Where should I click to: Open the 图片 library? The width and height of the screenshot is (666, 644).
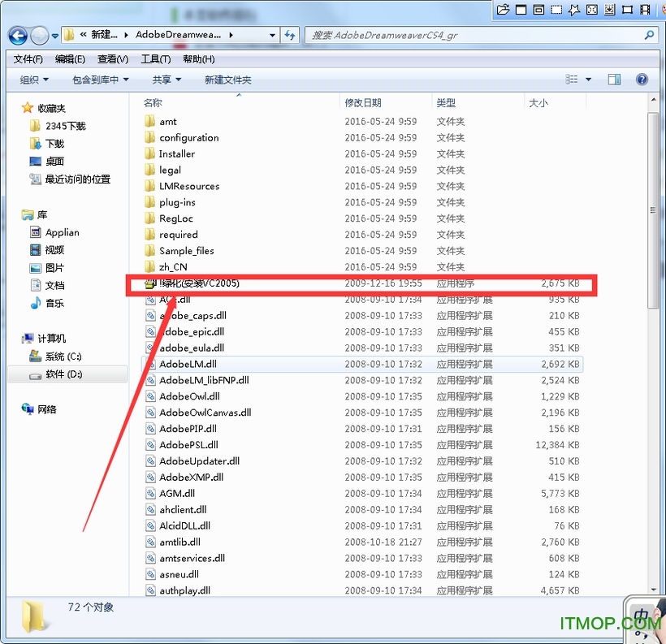tap(47, 268)
